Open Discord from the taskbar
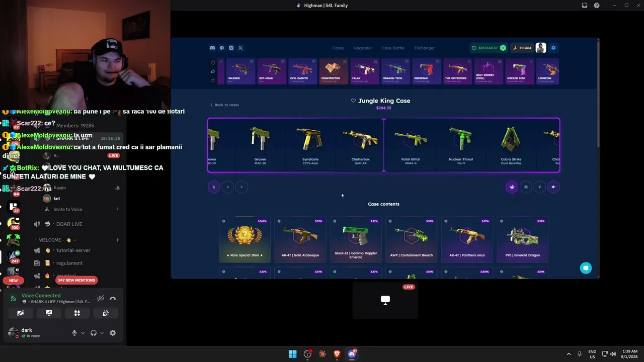644x362 pixels. (352, 354)
